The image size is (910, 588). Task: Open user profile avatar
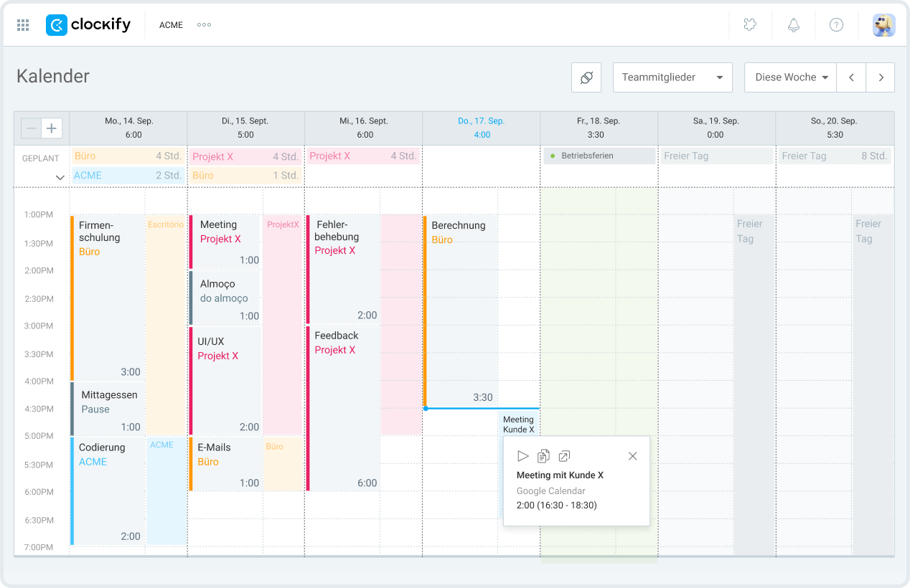(883, 25)
